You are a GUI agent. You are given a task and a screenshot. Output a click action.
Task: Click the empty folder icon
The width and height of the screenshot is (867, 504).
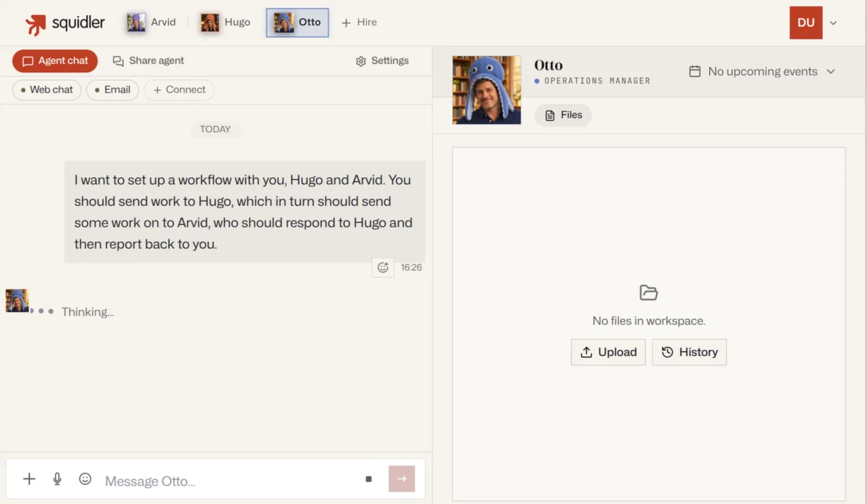tap(649, 293)
